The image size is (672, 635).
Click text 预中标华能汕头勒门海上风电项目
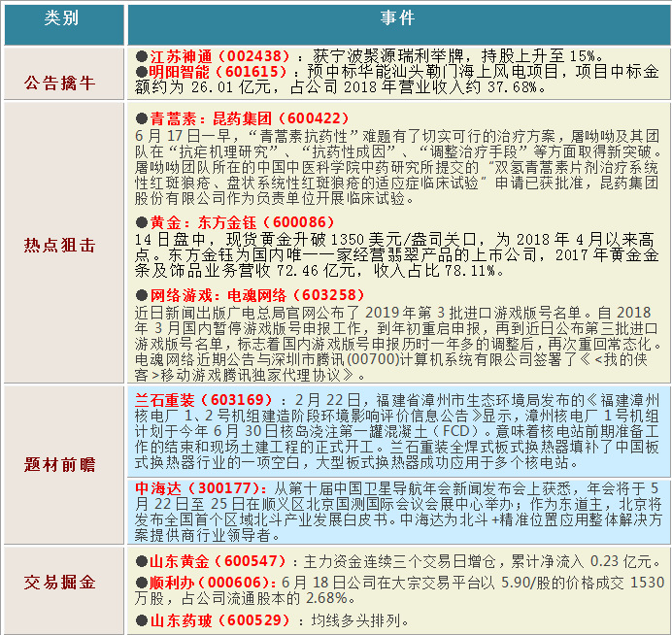point(432,72)
